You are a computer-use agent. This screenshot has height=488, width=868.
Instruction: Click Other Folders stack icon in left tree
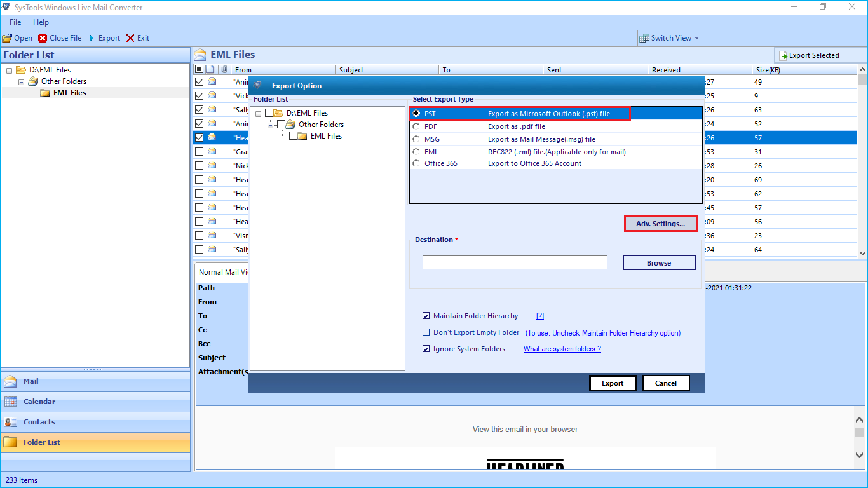click(33, 81)
